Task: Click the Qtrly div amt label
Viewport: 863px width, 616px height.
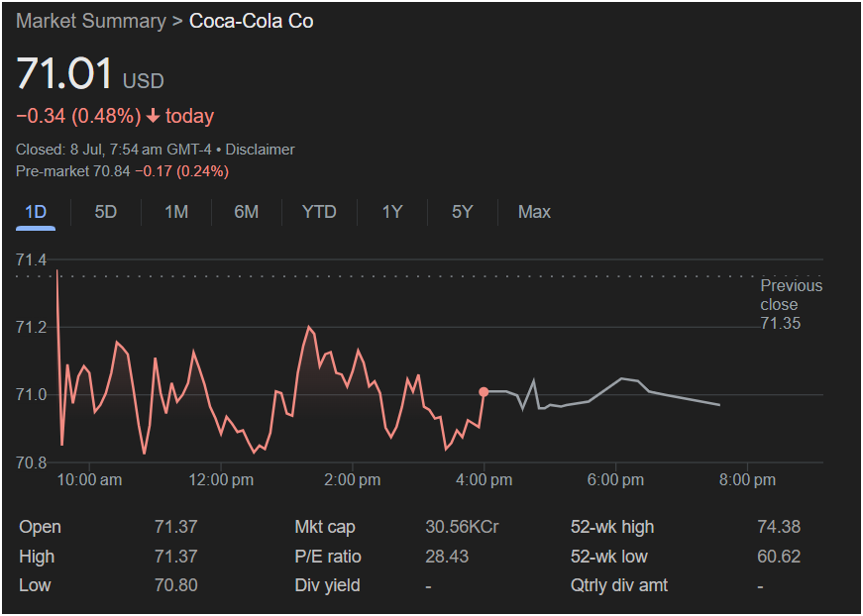Action: (619, 585)
